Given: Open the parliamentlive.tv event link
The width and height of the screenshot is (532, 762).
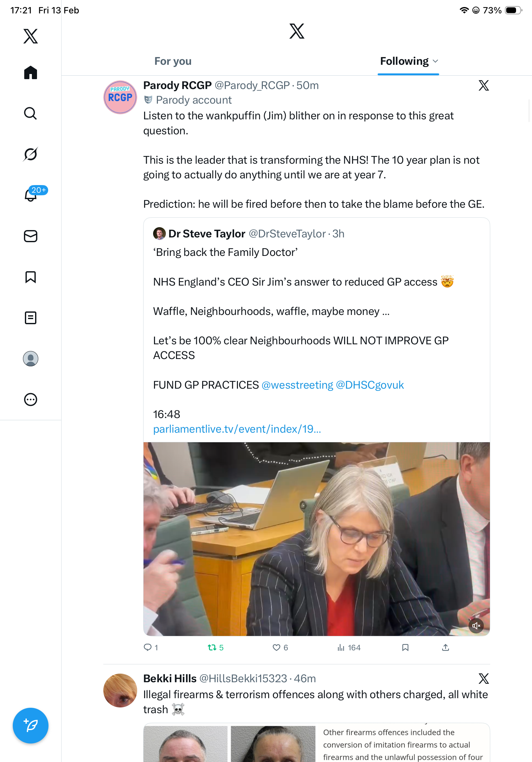Looking at the screenshot, I should (x=237, y=429).
